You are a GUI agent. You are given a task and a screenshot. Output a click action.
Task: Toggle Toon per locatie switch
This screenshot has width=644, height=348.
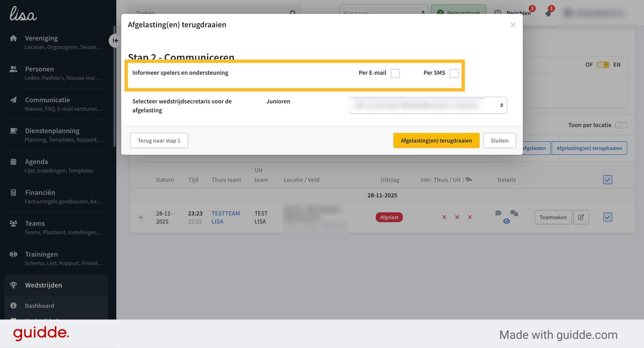(x=621, y=125)
